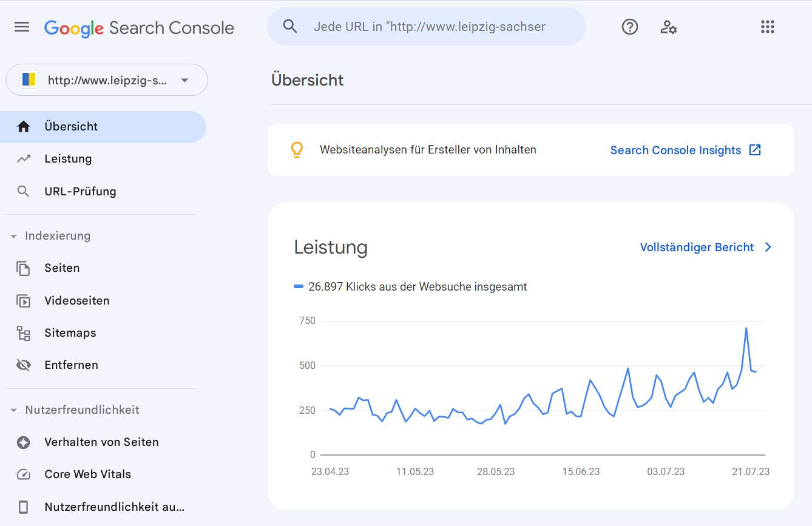Click the lightbulb insights icon
Viewport: 812px width, 526px height.
[297, 150]
